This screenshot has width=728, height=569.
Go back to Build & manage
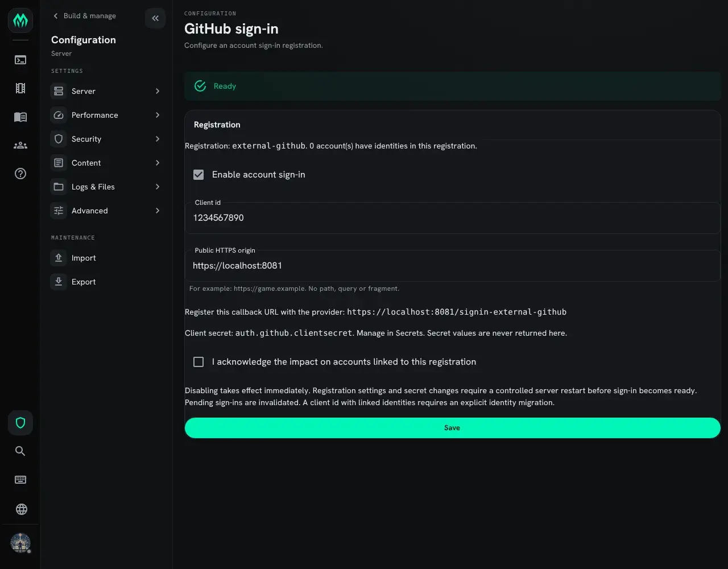84,16
